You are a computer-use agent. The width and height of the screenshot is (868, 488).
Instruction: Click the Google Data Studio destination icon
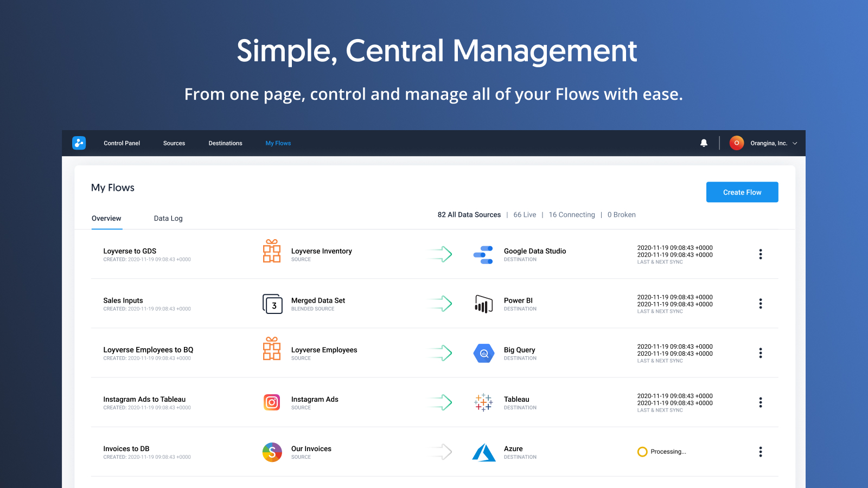(483, 254)
